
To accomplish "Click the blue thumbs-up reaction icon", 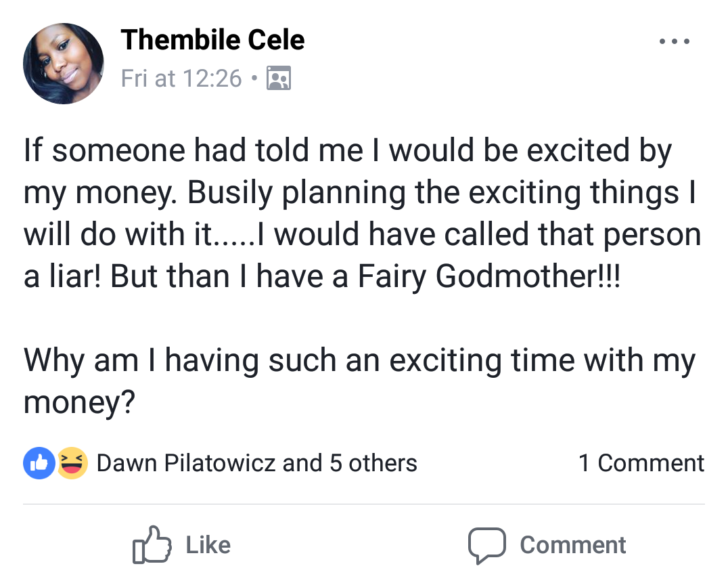I will (x=39, y=464).
